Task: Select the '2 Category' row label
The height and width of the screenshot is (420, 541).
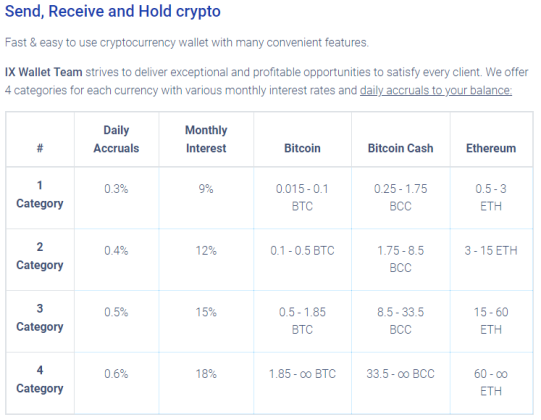Action: coord(40,256)
